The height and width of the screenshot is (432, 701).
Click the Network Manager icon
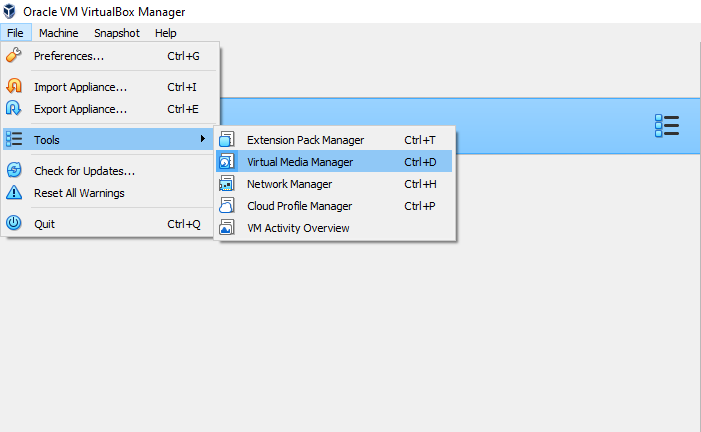[x=227, y=183]
